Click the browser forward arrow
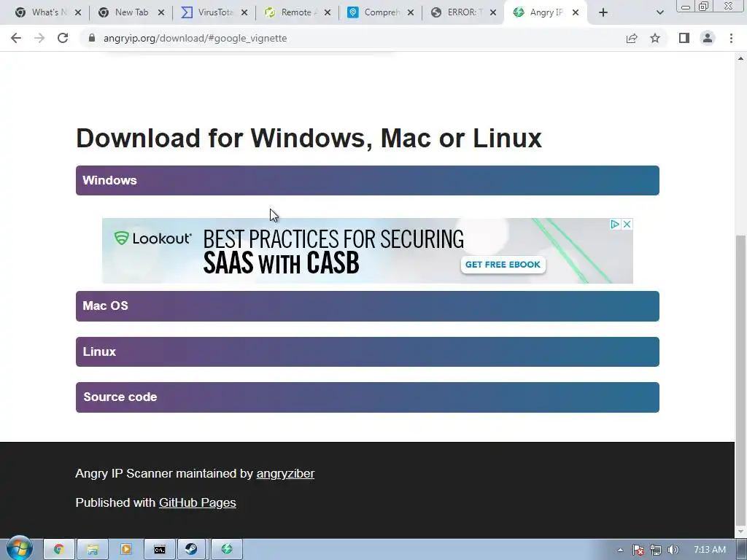 (x=39, y=38)
